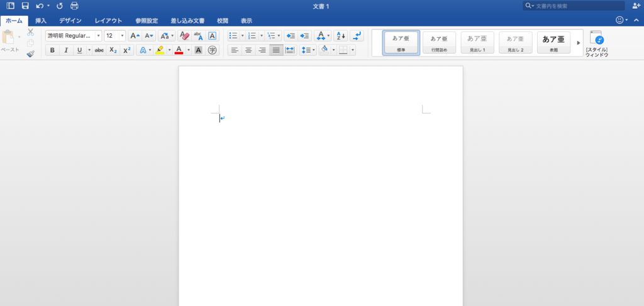Viewport: 644px width, 306px height.
Task: Apply the 見出し 2 style
Action: tap(516, 43)
